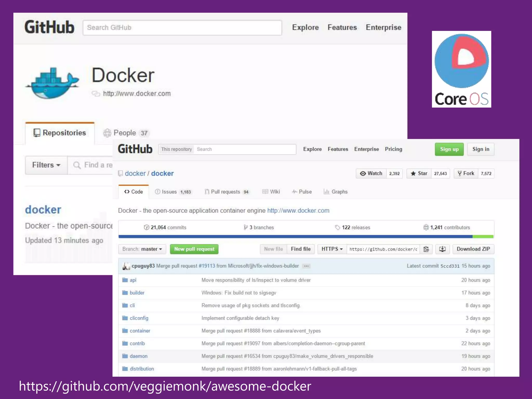Open the docker repository title in the back window
532x399 pixels.
click(x=43, y=210)
